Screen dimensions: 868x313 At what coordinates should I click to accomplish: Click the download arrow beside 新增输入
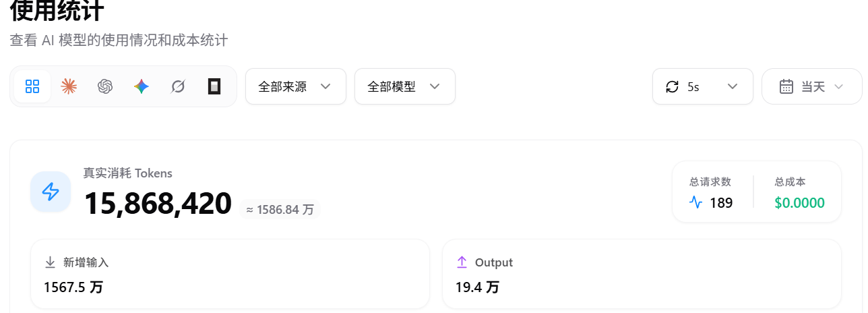[50, 262]
